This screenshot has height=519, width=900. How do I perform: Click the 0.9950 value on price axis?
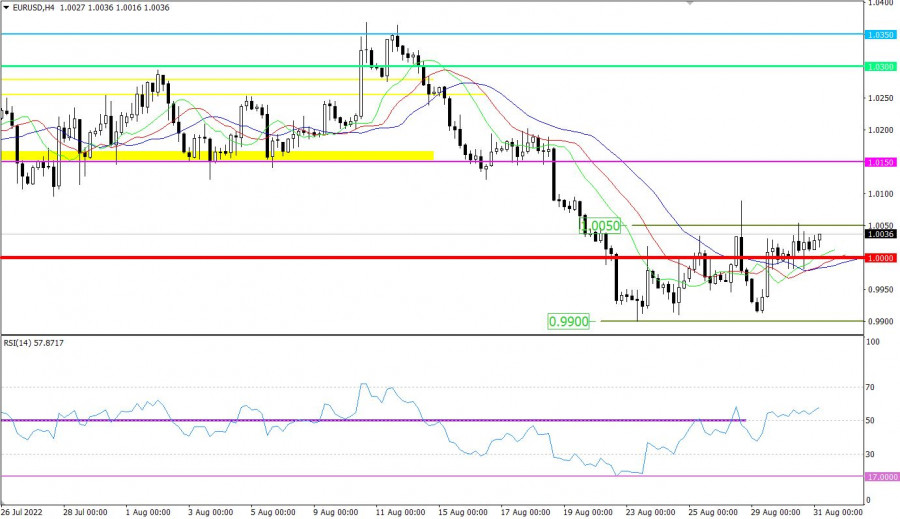[881, 290]
